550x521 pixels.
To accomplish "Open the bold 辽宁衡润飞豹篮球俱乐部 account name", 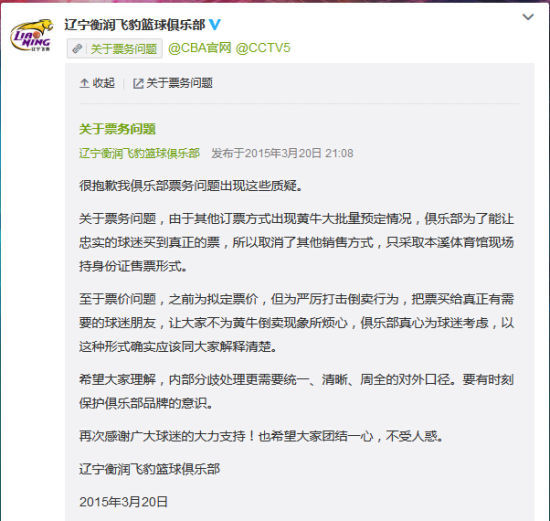I will 135,25.
